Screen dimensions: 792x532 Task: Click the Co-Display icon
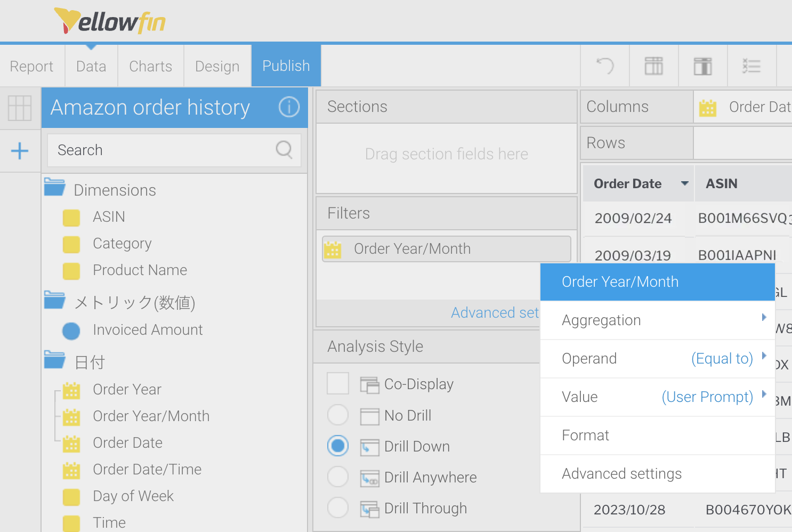[369, 385]
